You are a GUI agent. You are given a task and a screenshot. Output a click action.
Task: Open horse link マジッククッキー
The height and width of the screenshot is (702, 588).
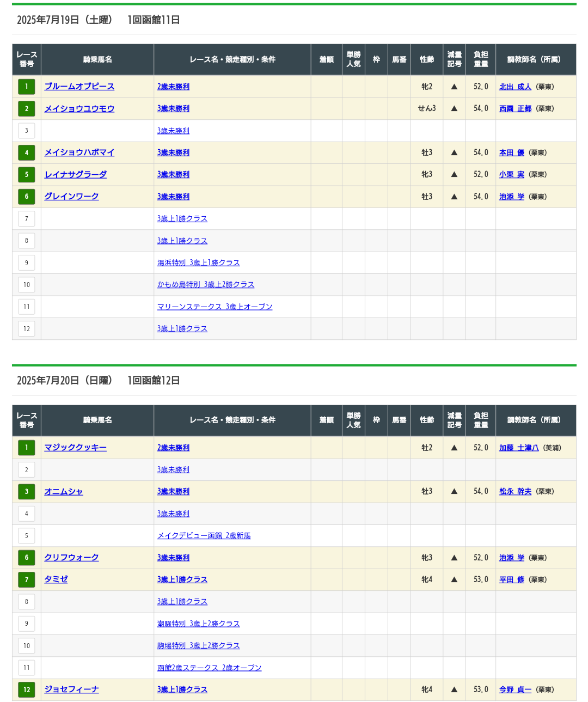tap(76, 448)
